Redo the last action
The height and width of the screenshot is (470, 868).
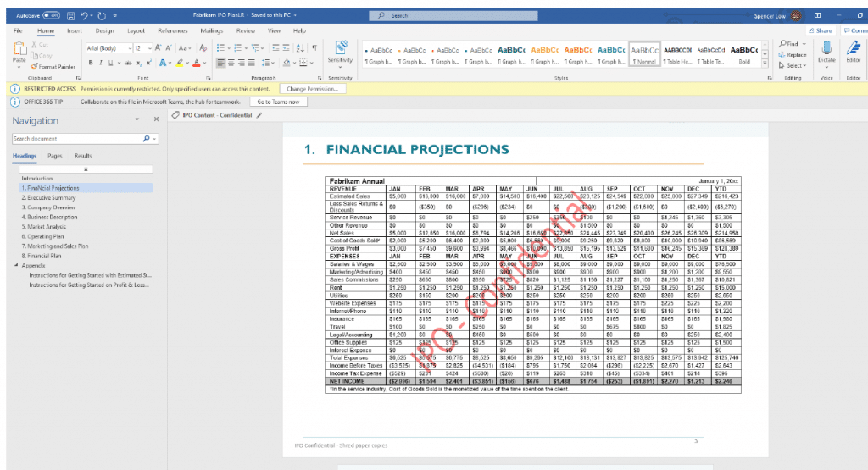(x=102, y=15)
